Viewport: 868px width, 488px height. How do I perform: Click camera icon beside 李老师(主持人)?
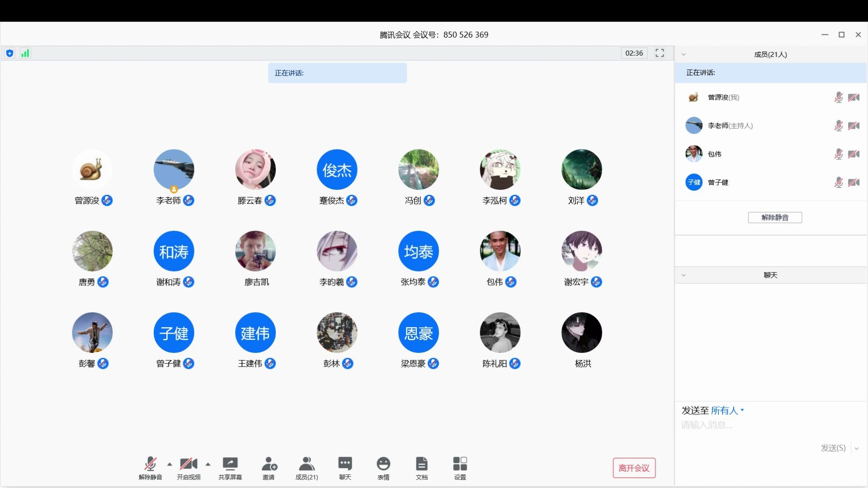(x=854, y=126)
